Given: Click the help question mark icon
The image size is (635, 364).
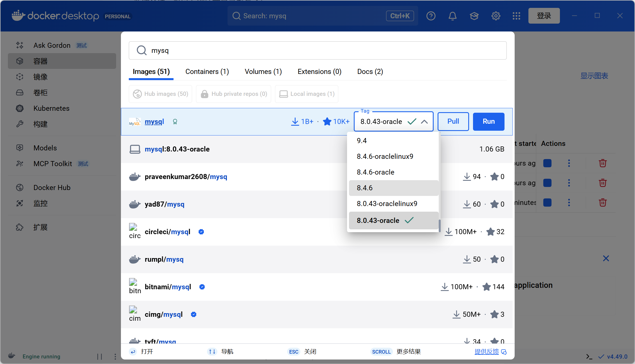Looking at the screenshot, I should click(x=431, y=16).
